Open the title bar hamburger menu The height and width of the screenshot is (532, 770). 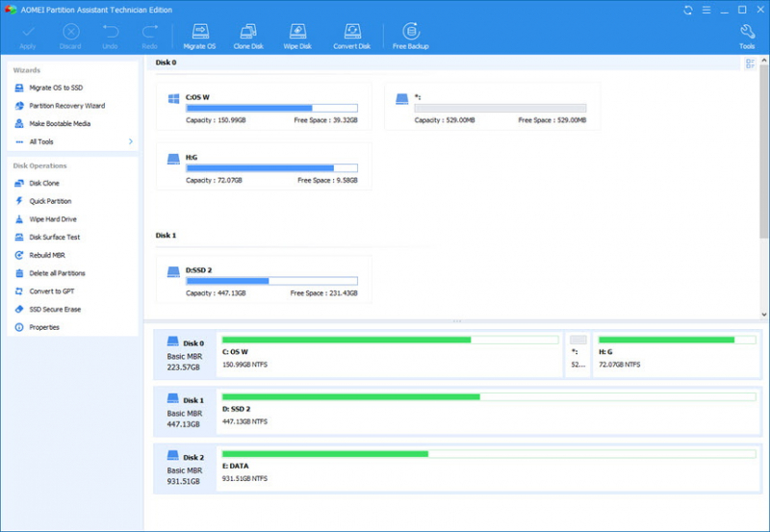tap(706, 9)
